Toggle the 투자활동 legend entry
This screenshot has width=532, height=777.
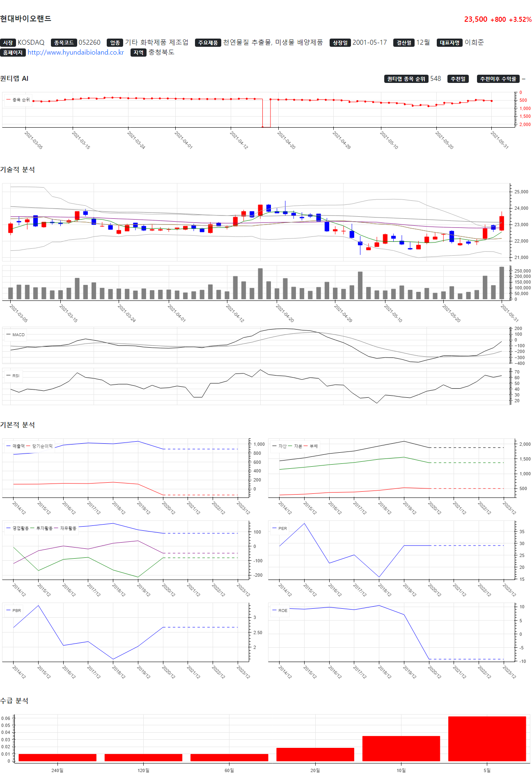(x=41, y=528)
